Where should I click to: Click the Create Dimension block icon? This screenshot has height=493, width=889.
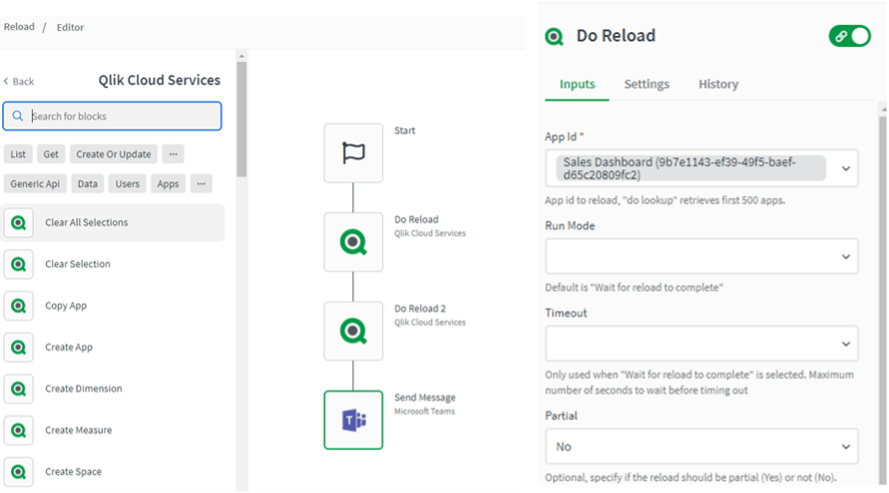pos(19,389)
